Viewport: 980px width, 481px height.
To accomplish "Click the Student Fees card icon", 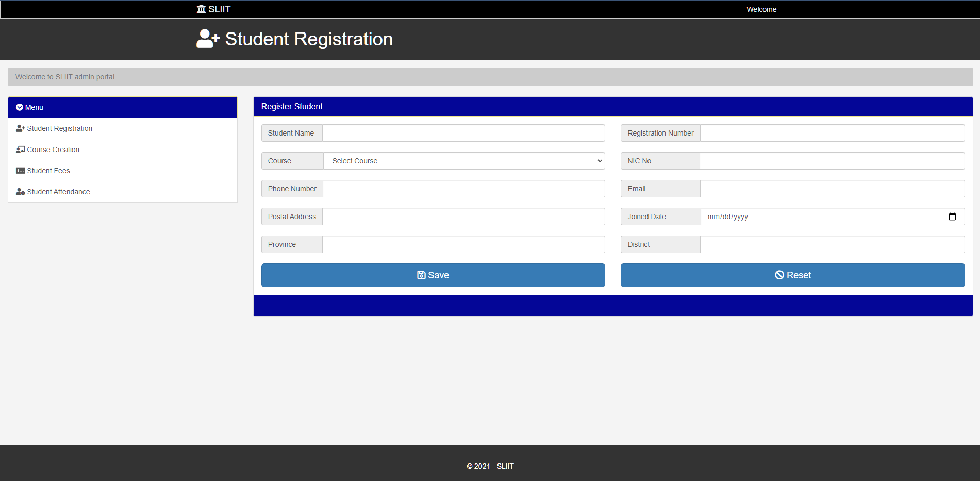I will coord(20,170).
